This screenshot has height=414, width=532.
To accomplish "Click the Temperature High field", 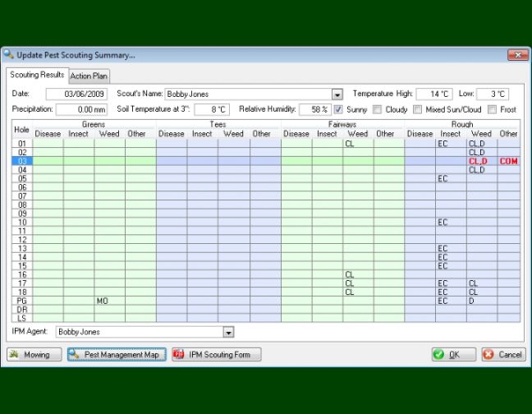I will [x=434, y=94].
